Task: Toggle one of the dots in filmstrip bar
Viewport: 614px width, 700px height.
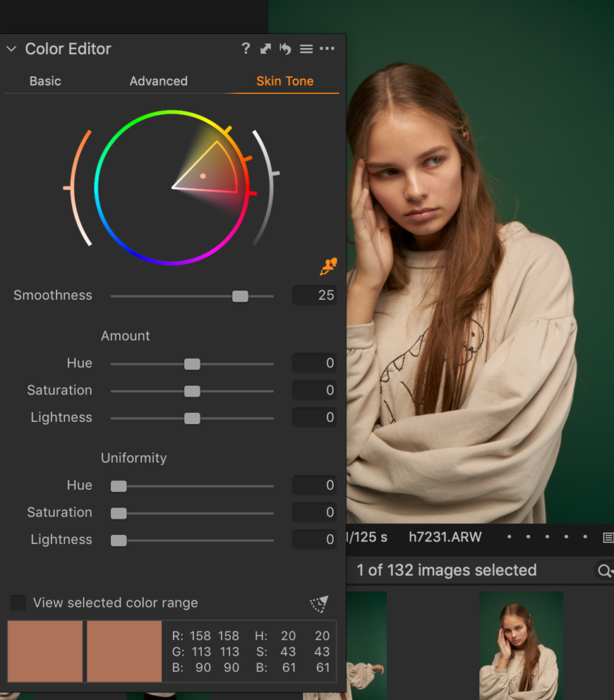Action: (509, 538)
